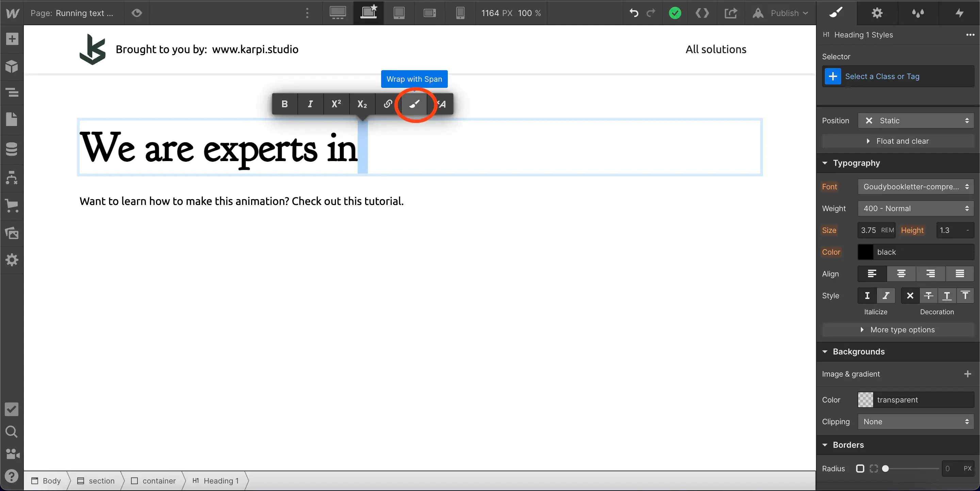Click the subscript X₂ icon

pyautogui.click(x=361, y=104)
